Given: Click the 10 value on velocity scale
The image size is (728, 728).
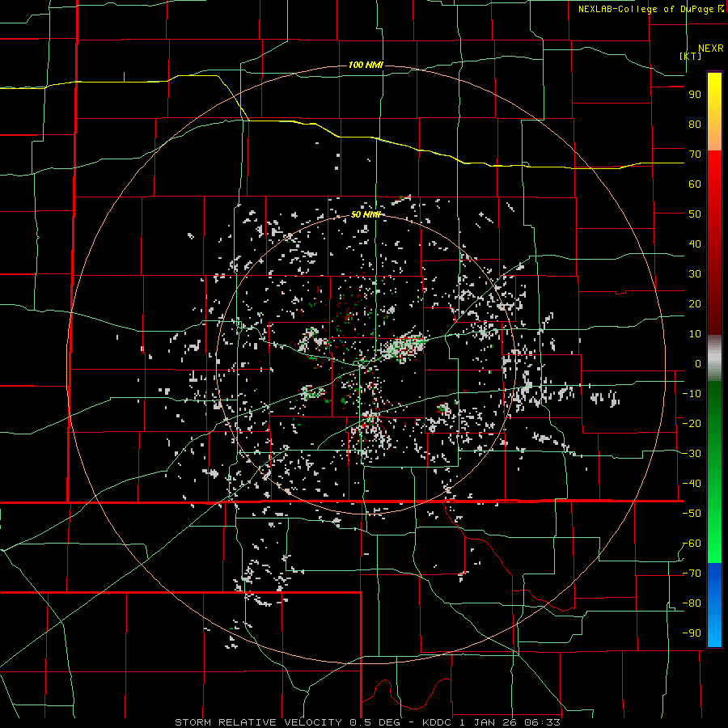Looking at the screenshot, I should (695, 334).
